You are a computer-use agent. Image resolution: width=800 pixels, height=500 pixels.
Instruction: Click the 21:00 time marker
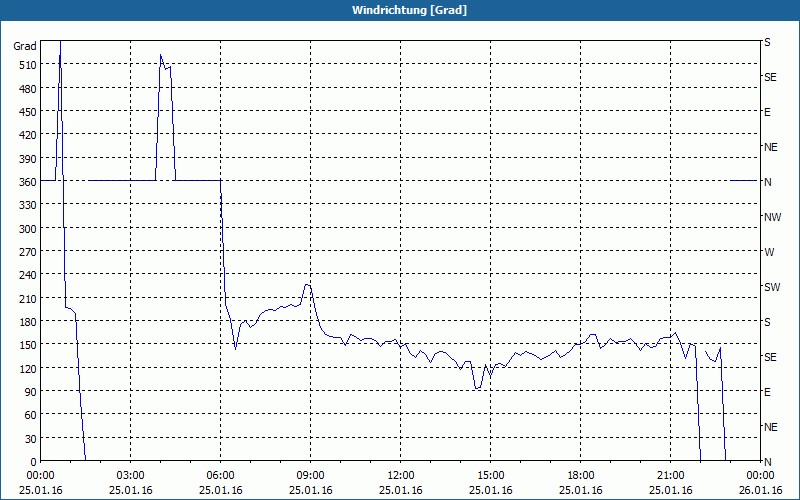click(x=670, y=476)
